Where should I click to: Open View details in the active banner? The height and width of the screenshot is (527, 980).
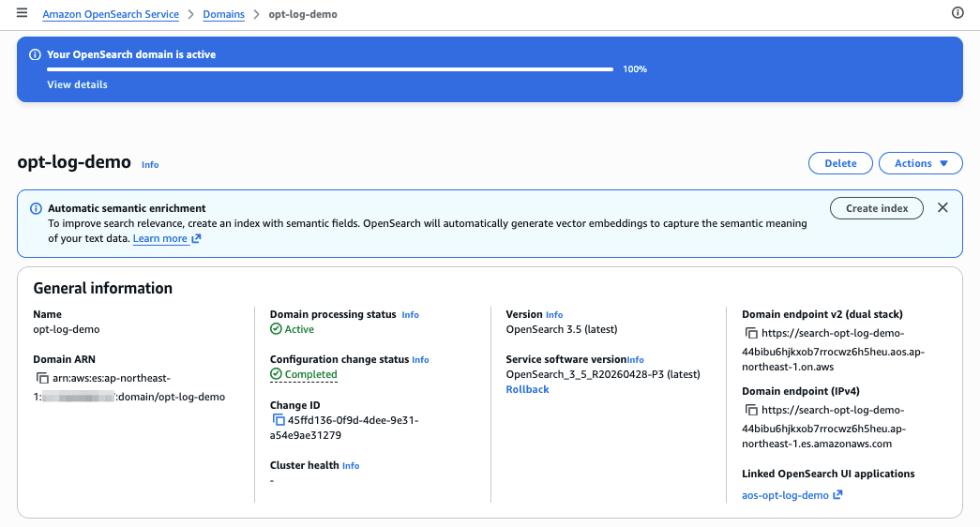tap(78, 84)
